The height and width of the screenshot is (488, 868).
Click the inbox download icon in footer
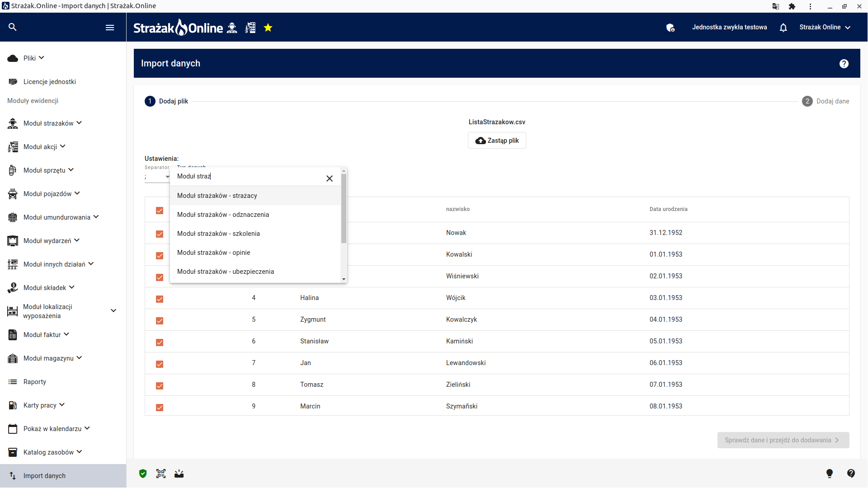click(x=179, y=474)
